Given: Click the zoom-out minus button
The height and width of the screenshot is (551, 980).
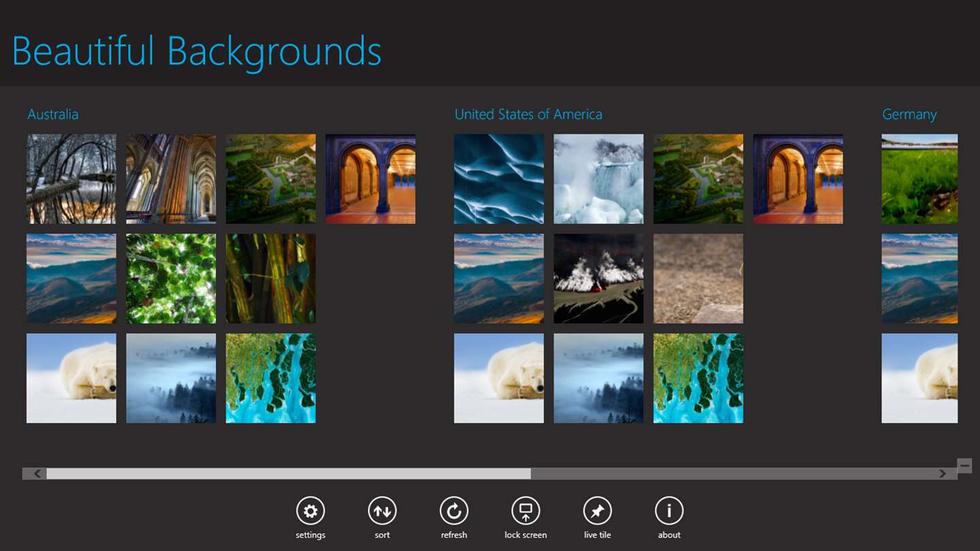Looking at the screenshot, I should [964, 465].
